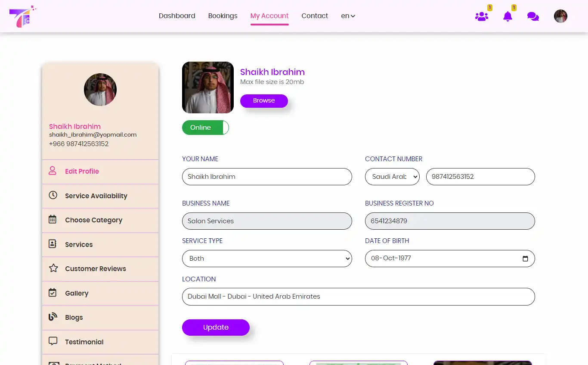Switch to the Bookings tab
The width and height of the screenshot is (588, 365).
click(x=223, y=16)
